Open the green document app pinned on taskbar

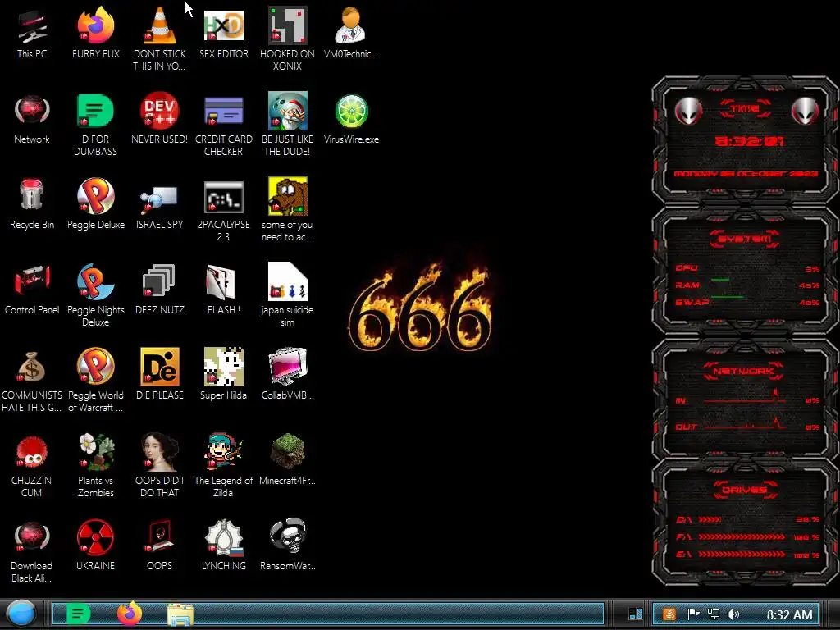78,614
